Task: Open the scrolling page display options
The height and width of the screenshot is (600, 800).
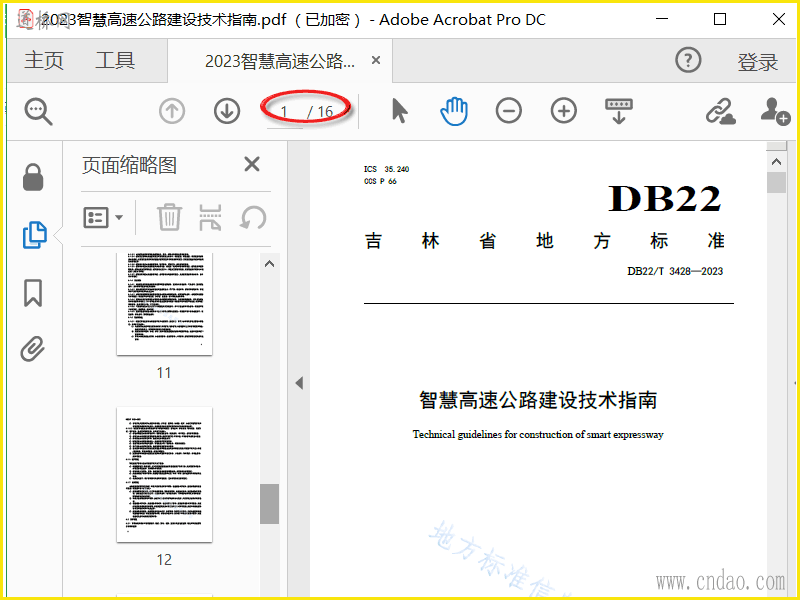Action: [x=619, y=111]
